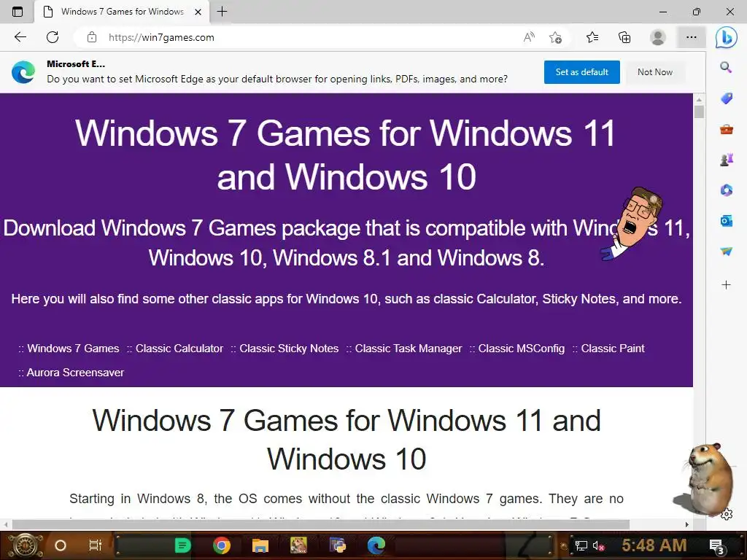
Task: Open sidebar Drop paper plane icon
Action: [x=726, y=251]
